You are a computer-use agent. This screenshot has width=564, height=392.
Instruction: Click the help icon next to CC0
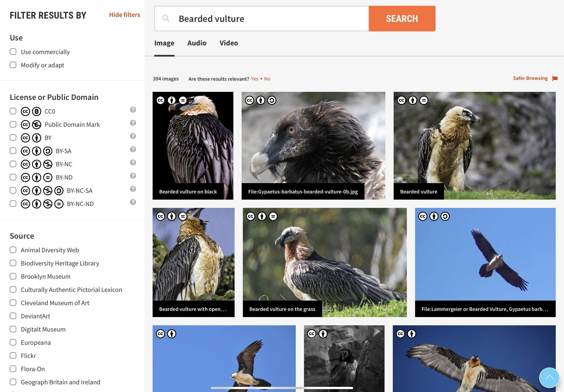[133, 110]
